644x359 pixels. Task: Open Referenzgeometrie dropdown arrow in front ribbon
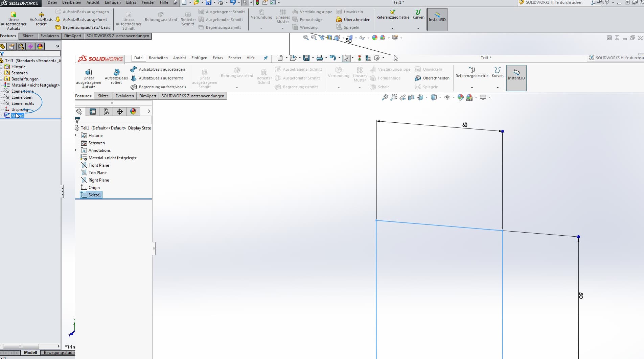472,88
